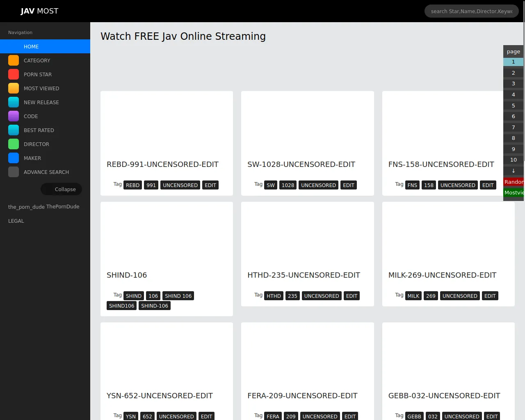525x420 pixels.
Task: Click the search field in header
Action: [x=471, y=11]
